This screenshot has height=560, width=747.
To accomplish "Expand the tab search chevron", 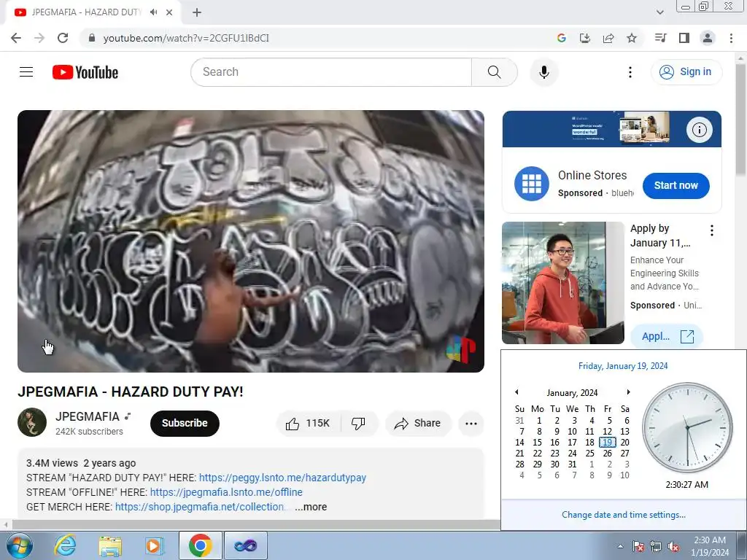I will 659,12.
